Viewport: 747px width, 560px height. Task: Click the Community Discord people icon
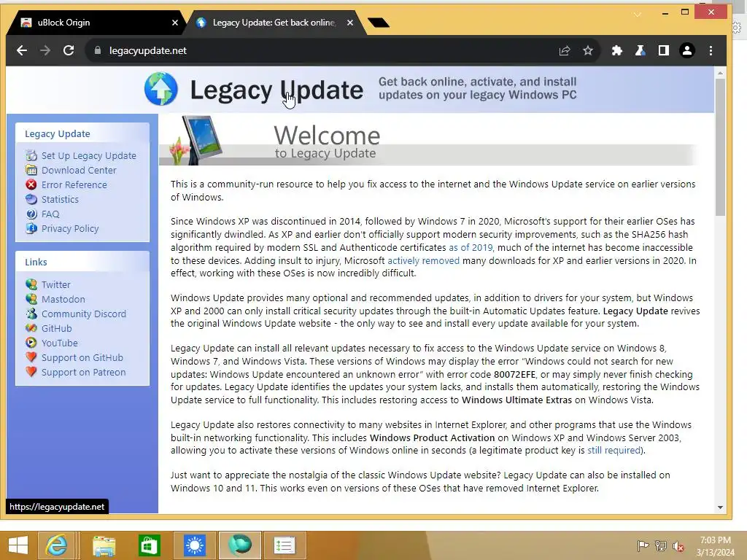31,314
